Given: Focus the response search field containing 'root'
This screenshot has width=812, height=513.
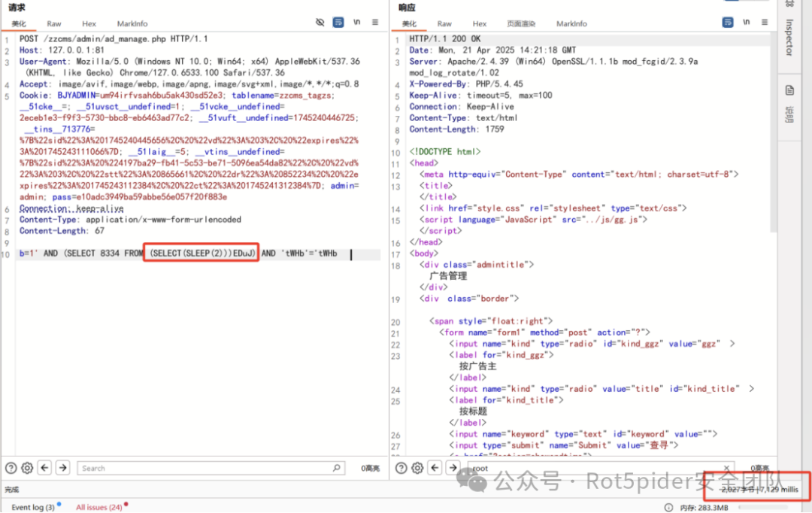Looking at the screenshot, I should tap(601, 468).
